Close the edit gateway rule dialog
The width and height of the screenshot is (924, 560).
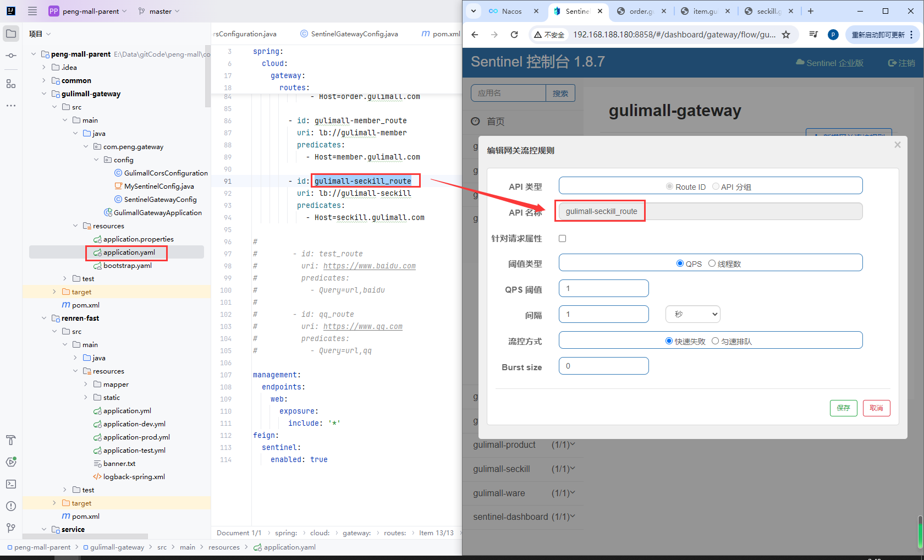tap(898, 145)
